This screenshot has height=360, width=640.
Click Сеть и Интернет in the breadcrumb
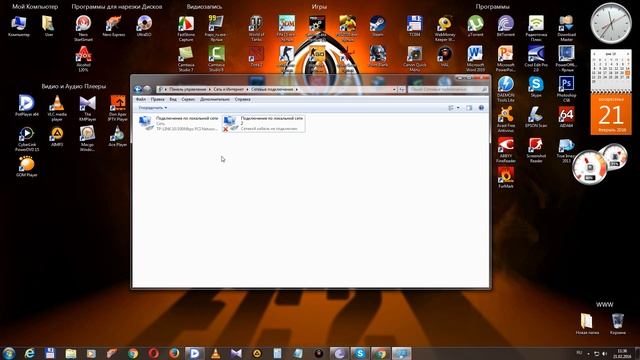pyautogui.click(x=229, y=89)
